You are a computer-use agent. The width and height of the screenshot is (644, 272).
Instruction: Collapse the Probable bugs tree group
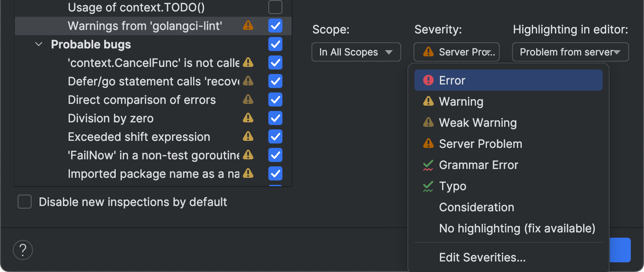[x=39, y=44]
